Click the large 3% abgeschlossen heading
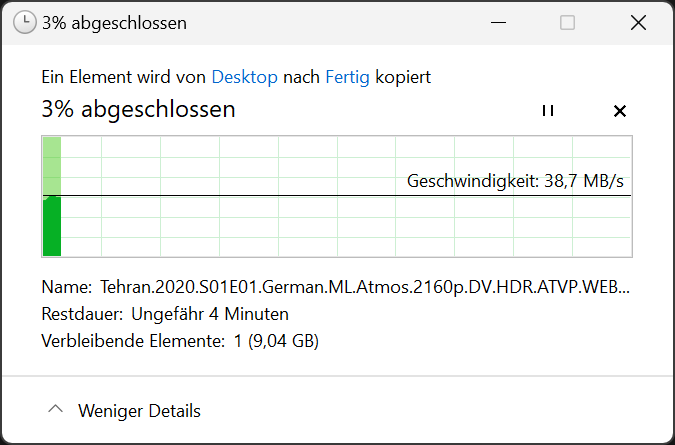This screenshot has width=675, height=445. point(138,109)
